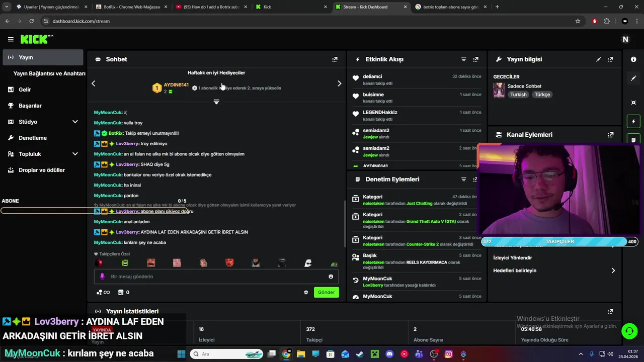Pop out the Sohbet chat panel
644x362 pixels.
(335, 59)
